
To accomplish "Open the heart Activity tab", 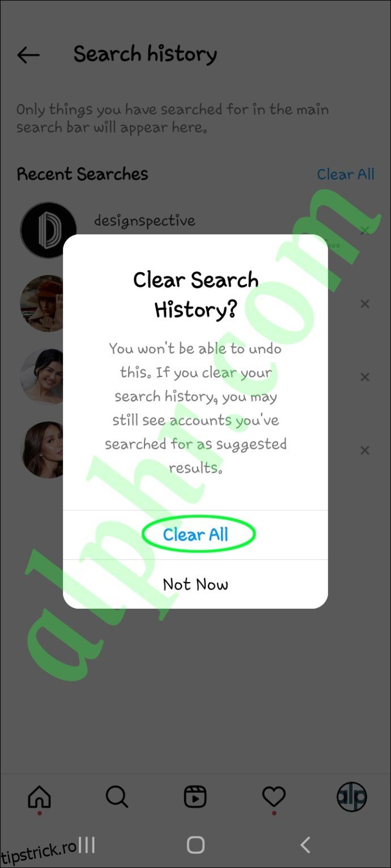I will pyautogui.click(x=274, y=798).
